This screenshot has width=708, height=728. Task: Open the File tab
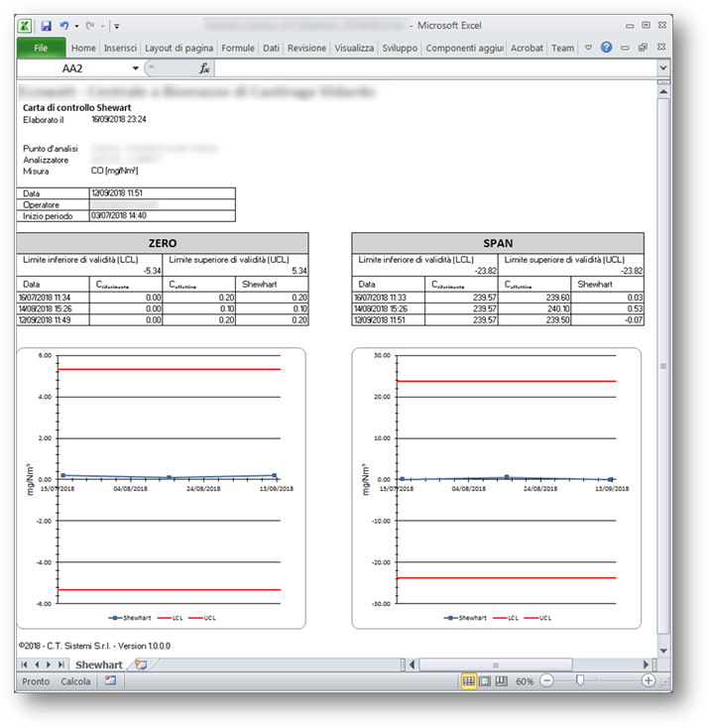click(x=42, y=48)
